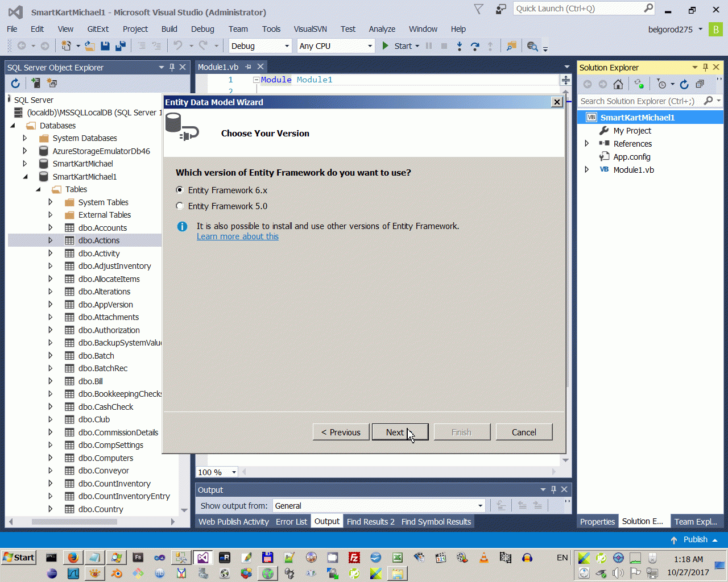Screen dimensions: 728x582
Task: Switch to the Web Publish Activity tab
Action: [234, 522]
